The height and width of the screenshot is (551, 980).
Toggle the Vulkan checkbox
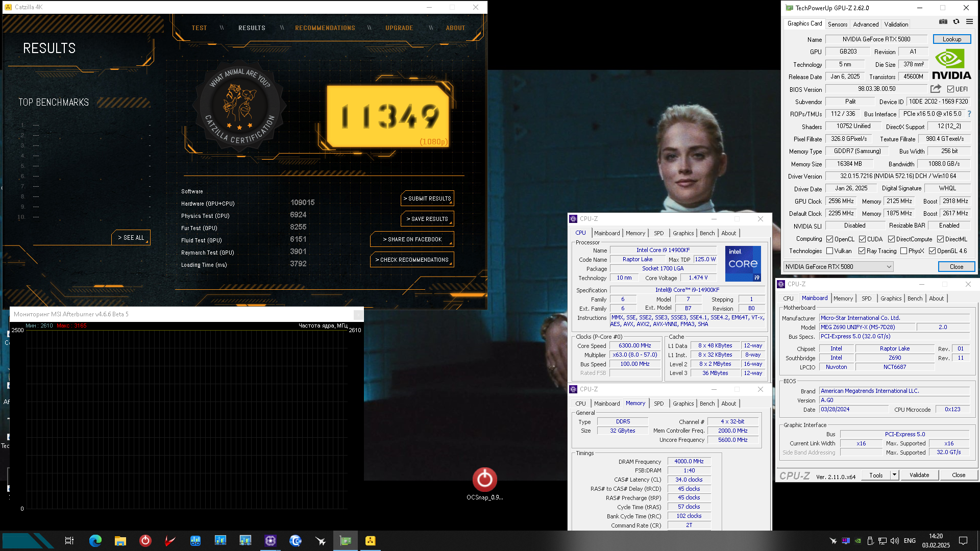[x=830, y=251]
